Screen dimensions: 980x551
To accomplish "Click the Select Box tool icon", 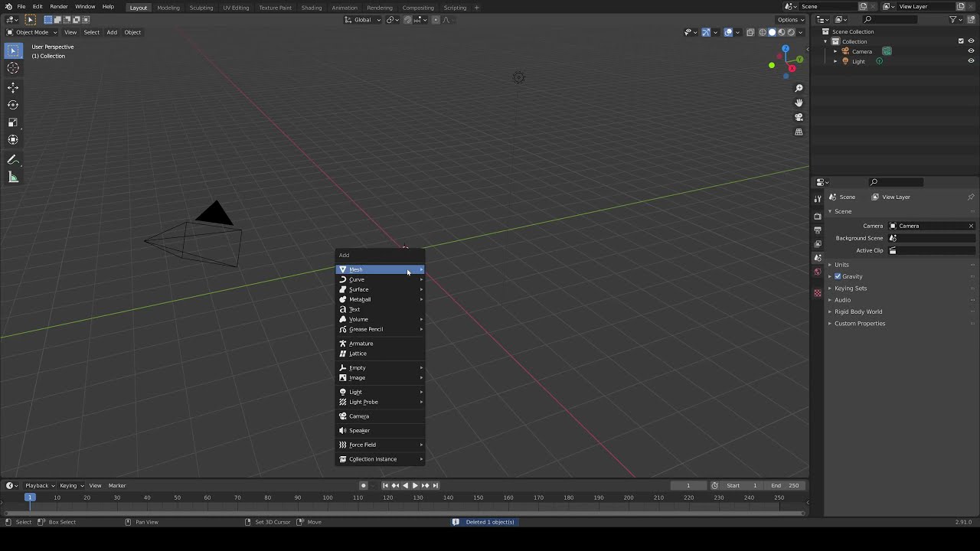I will point(13,51).
